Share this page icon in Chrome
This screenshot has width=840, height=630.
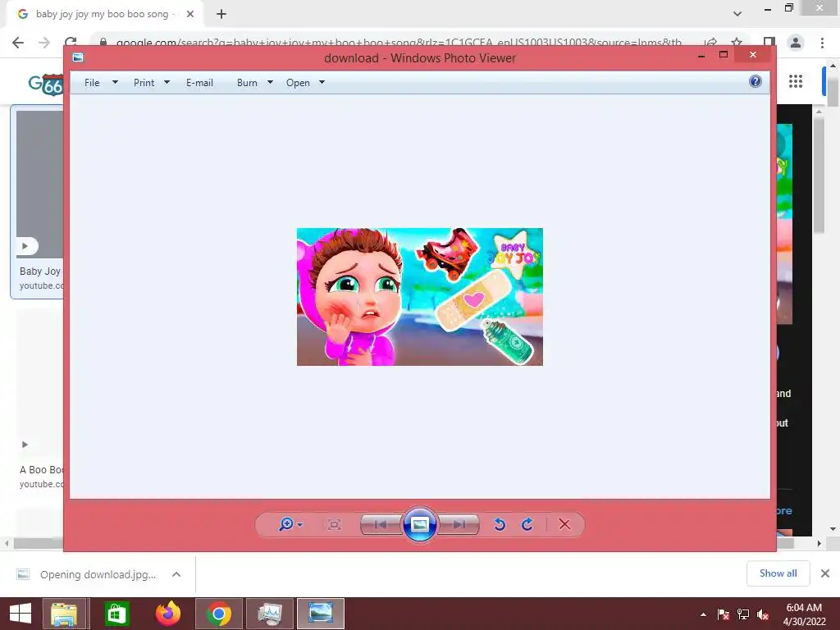tap(710, 43)
